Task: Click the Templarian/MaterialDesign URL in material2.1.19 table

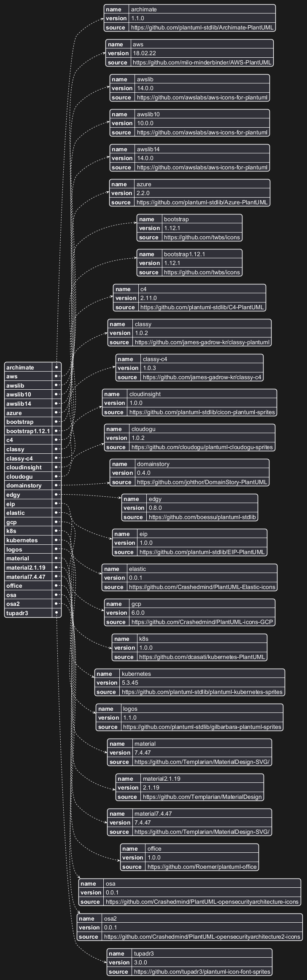Action: tap(202, 797)
